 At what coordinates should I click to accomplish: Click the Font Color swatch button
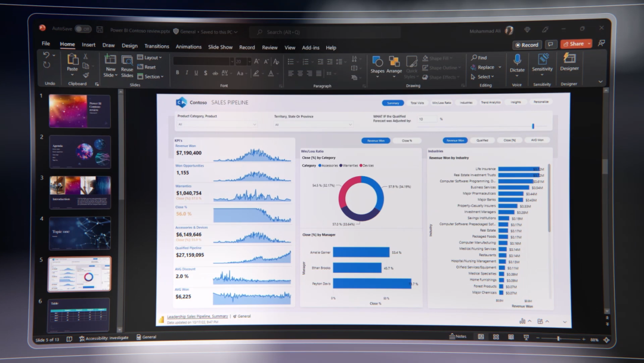pyautogui.click(x=271, y=74)
